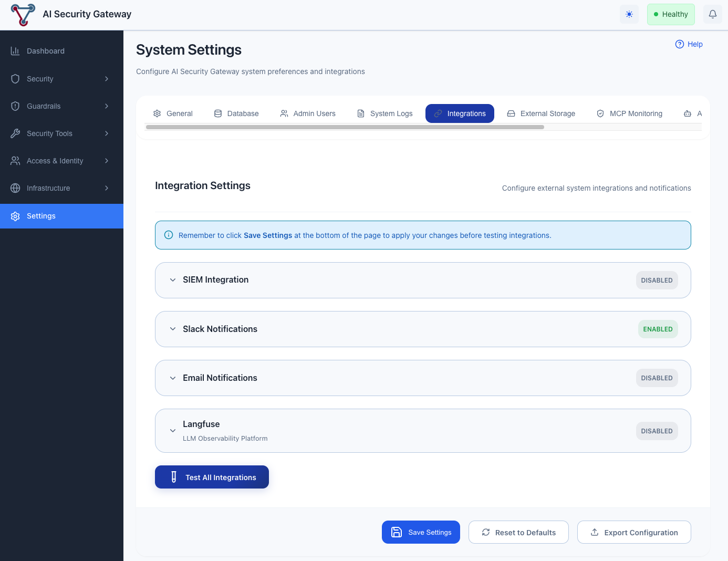728x561 pixels.
Task: Select the Infrastructure globe icon
Action: point(16,188)
